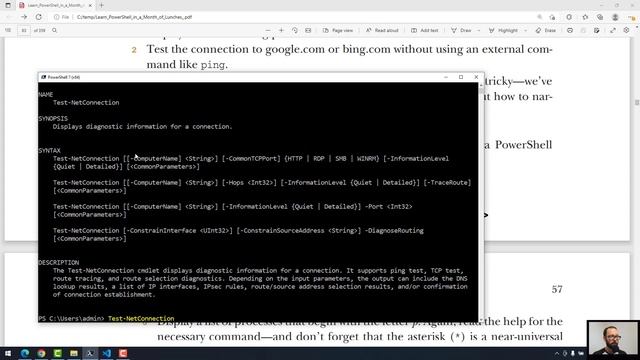Open Visual Studio Code from the taskbar

pyautogui.click(x=107, y=353)
